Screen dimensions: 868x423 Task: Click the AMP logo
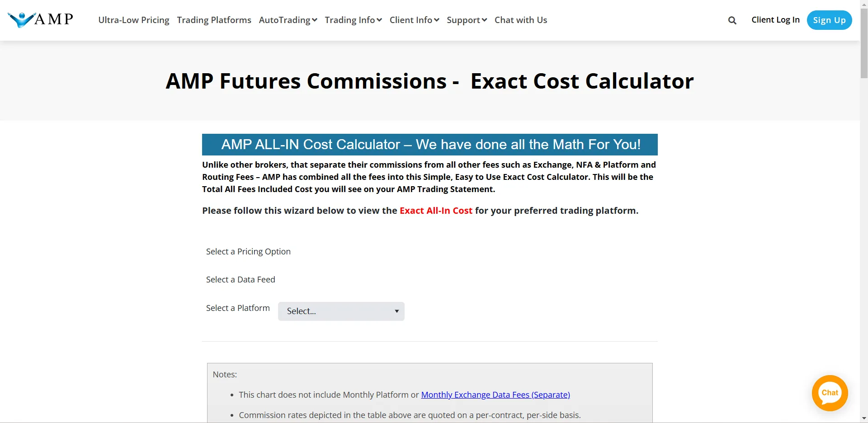tap(41, 19)
